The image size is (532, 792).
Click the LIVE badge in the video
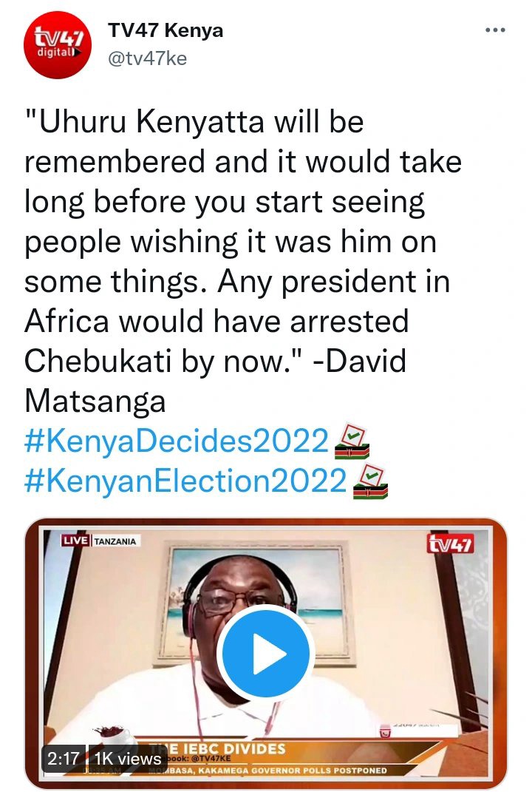[75, 541]
